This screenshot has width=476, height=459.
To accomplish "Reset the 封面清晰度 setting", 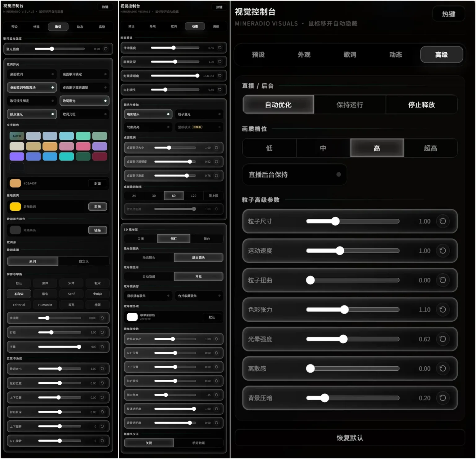I will (220, 76).
